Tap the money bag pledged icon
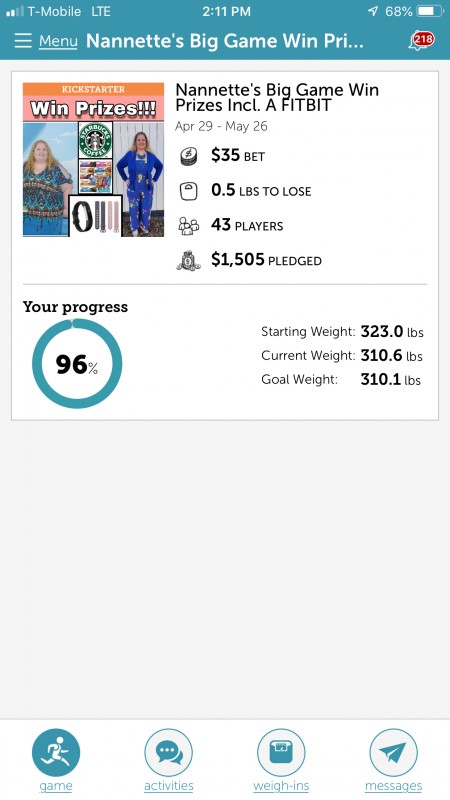 (x=188, y=260)
